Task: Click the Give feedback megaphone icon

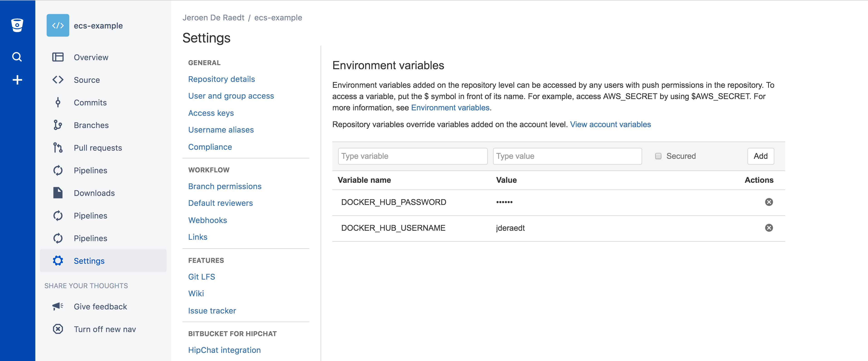Action: point(58,306)
